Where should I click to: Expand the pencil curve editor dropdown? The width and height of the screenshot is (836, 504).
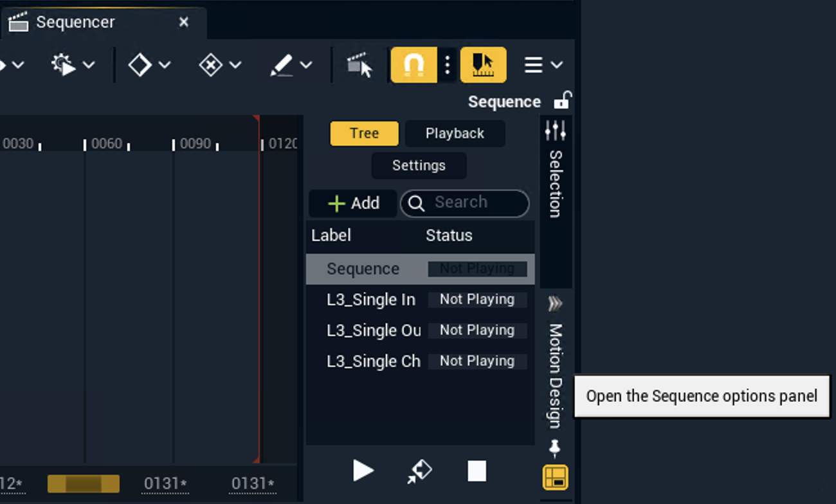click(306, 65)
